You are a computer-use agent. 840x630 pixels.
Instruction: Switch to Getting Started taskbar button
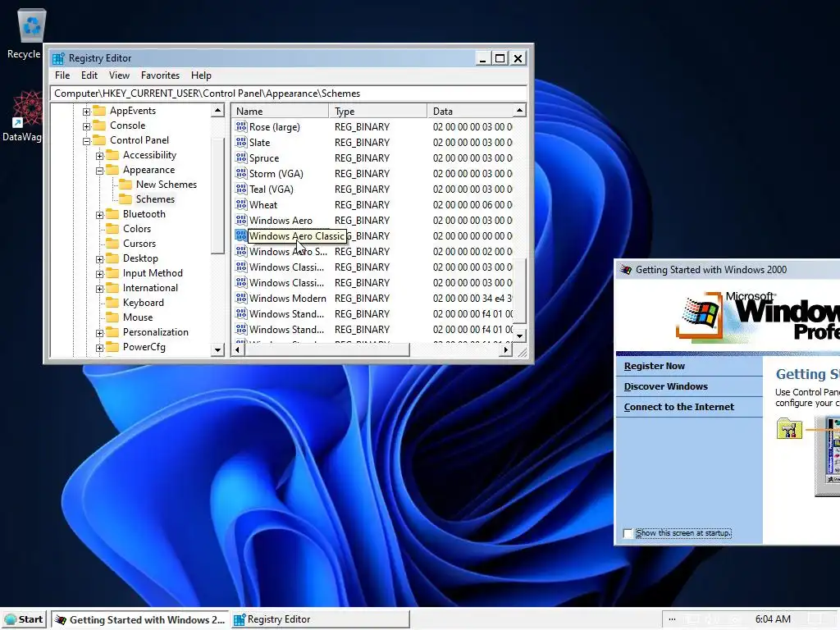coord(140,619)
